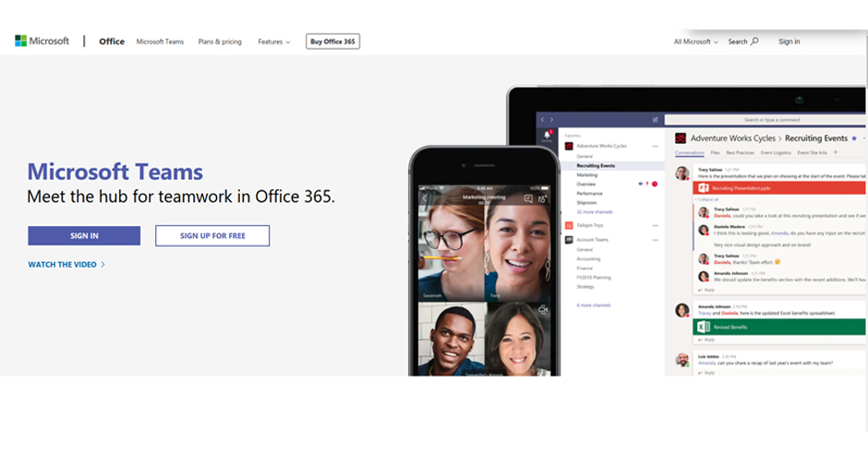Click the forward arrow in Teams title bar
Image resolution: width=868 pixels, height=454 pixels.
click(x=551, y=119)
